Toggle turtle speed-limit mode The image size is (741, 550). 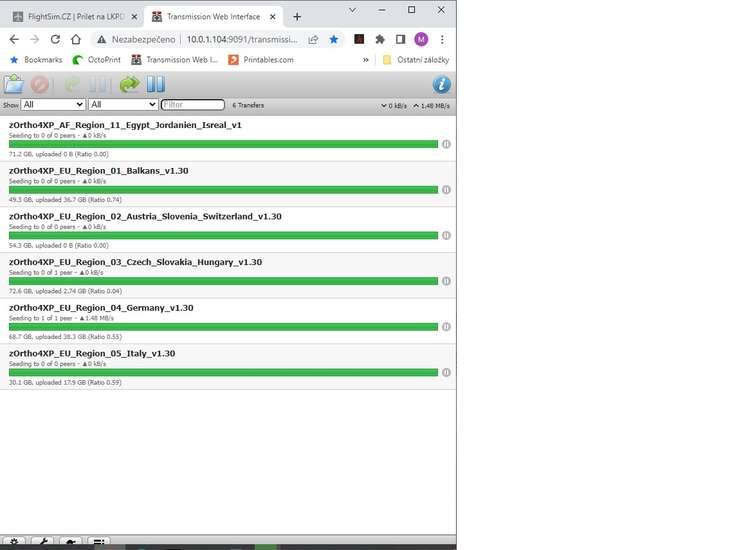point(71,541)
